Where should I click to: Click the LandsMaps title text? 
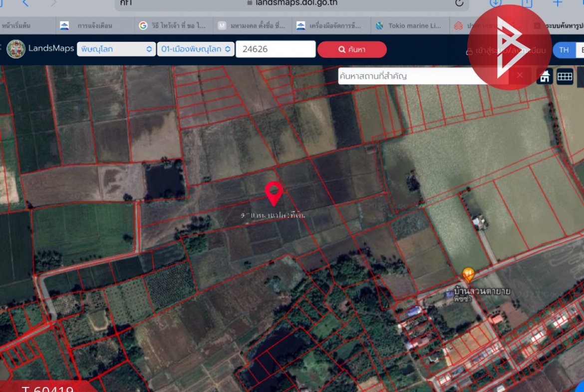tap(51, 48)
